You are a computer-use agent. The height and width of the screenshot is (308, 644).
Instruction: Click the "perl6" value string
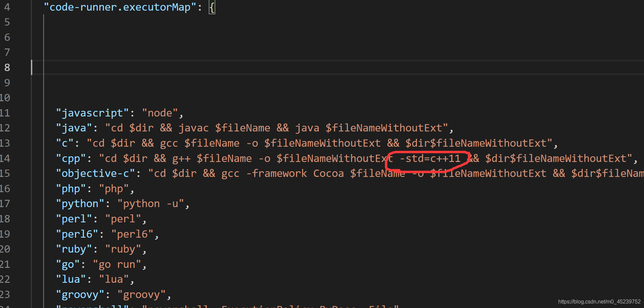[132, 234]
